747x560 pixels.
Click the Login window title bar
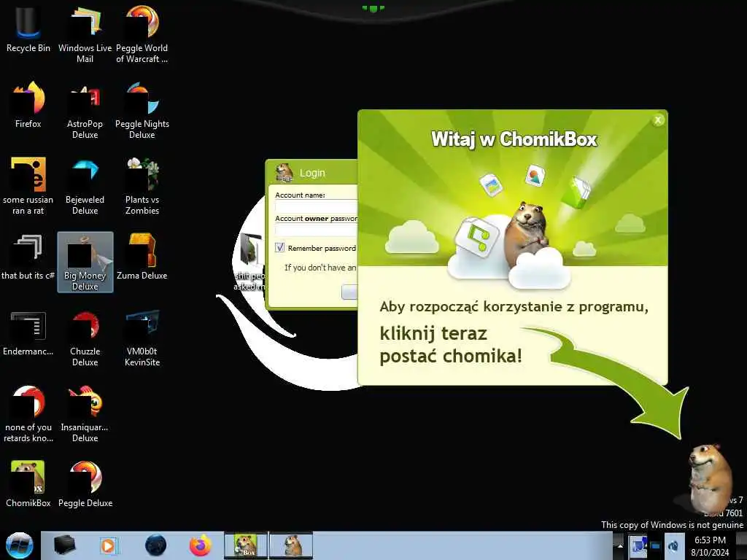point(312,173)
